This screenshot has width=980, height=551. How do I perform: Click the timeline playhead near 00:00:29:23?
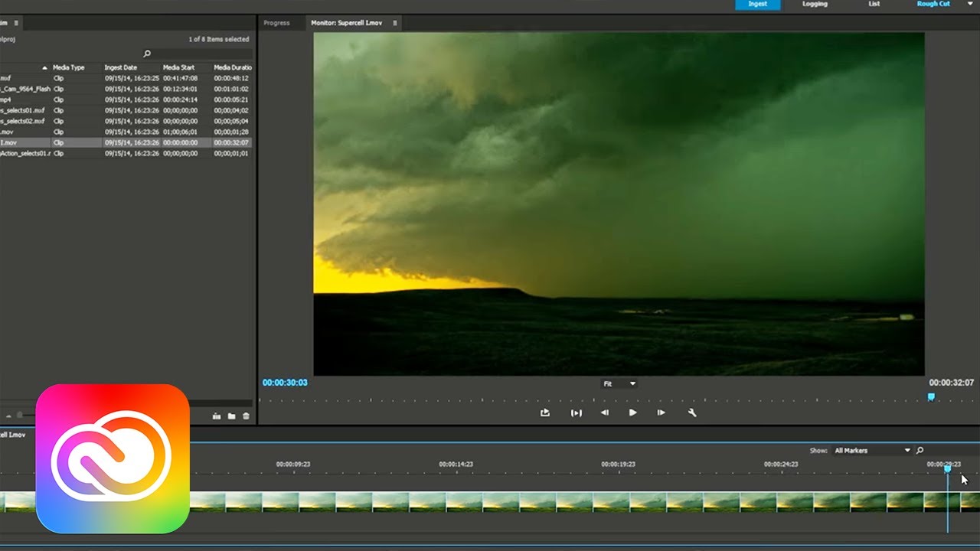point(947,469)
